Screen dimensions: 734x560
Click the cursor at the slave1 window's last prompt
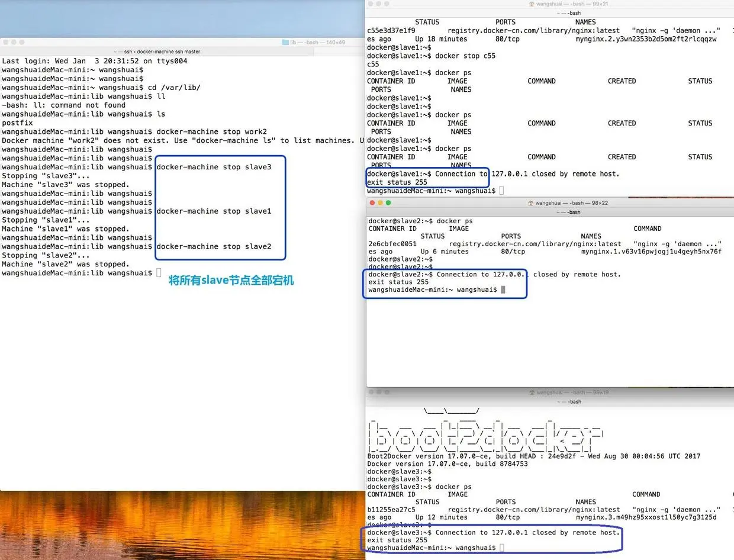click(x=501, y=191)
